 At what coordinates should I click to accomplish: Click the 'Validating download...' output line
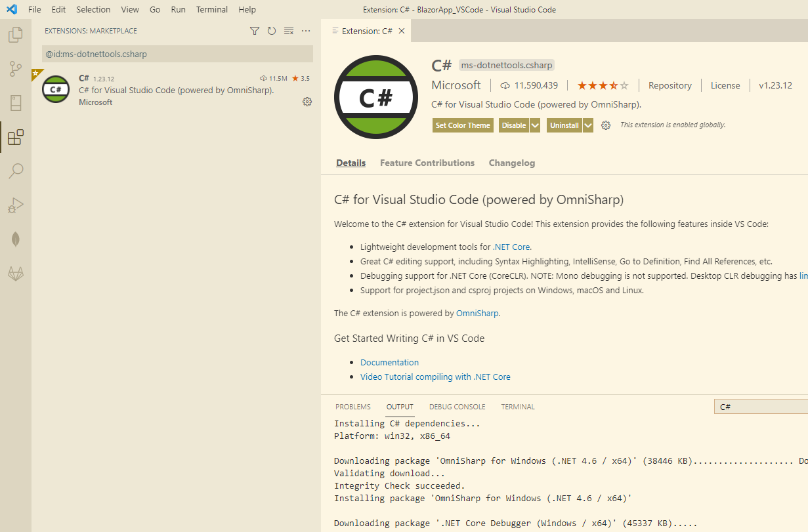pyautogui.click(x=389, y=473)
